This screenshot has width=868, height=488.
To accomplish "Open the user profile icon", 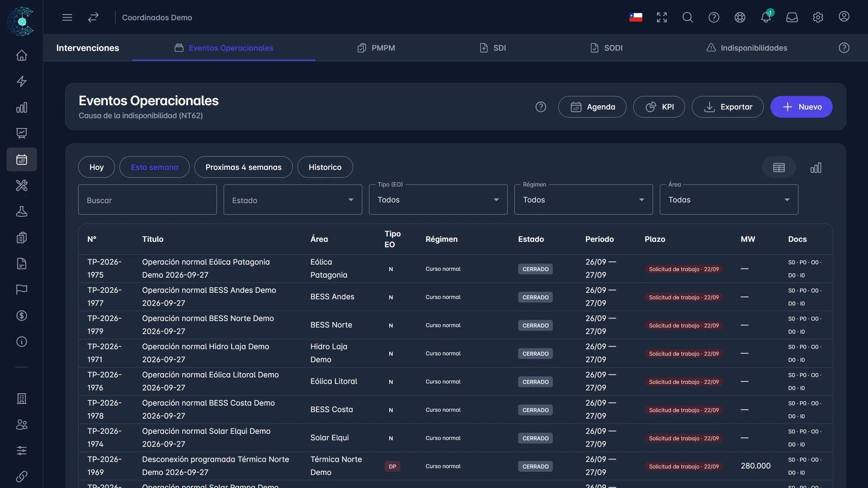I will [844, 17].
